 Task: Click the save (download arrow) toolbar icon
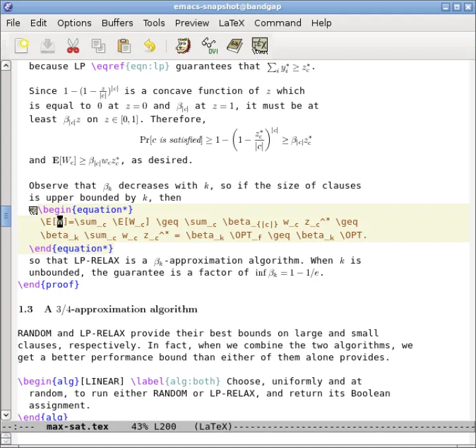pos(48,46)
